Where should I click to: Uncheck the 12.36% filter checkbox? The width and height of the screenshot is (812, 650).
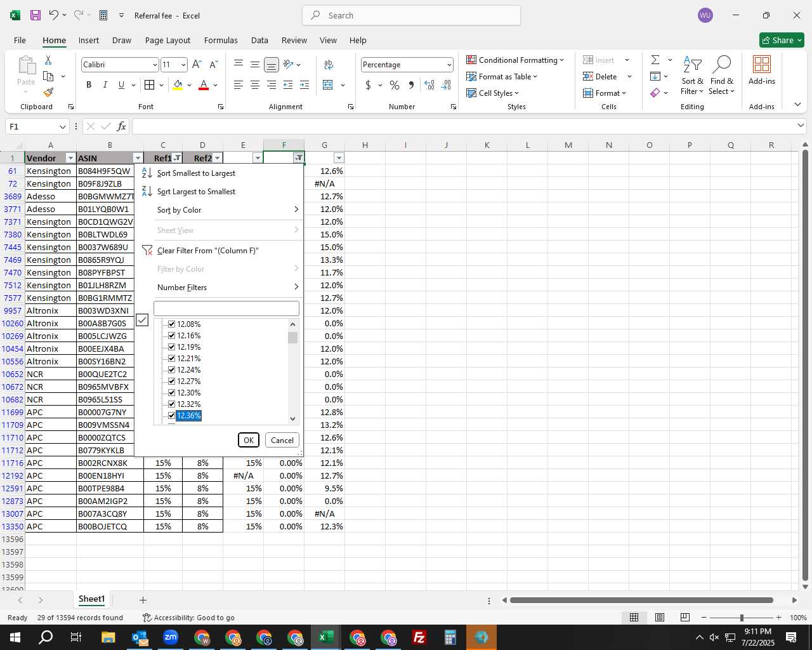click(171, 416)
